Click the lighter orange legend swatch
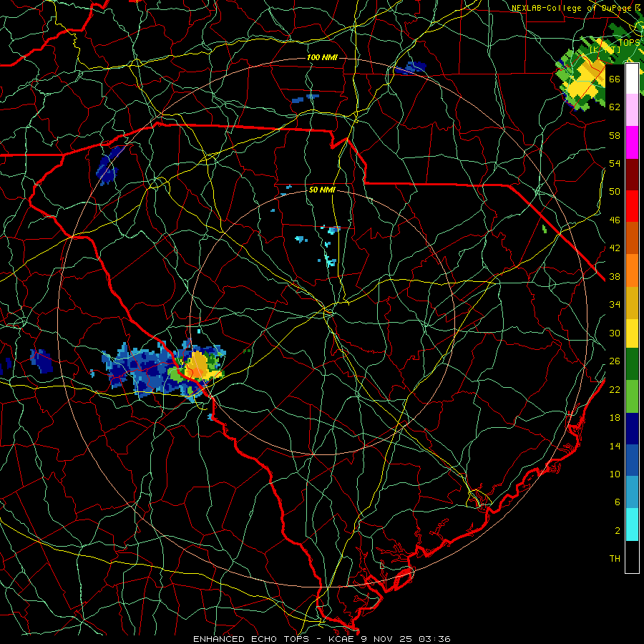 click(x=632, y=270)
